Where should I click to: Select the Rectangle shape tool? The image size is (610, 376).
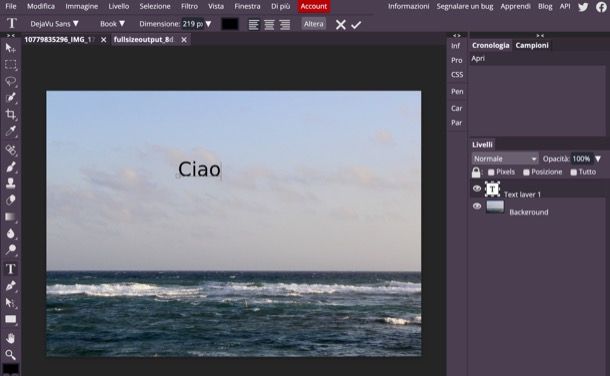[x=11, y=319]
